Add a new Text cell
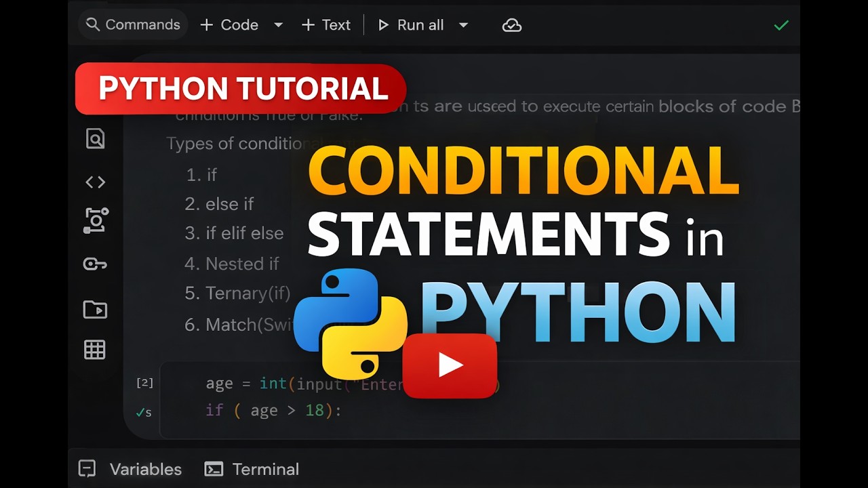This screenshot has width=868, height=488. (x=326, y=25)
